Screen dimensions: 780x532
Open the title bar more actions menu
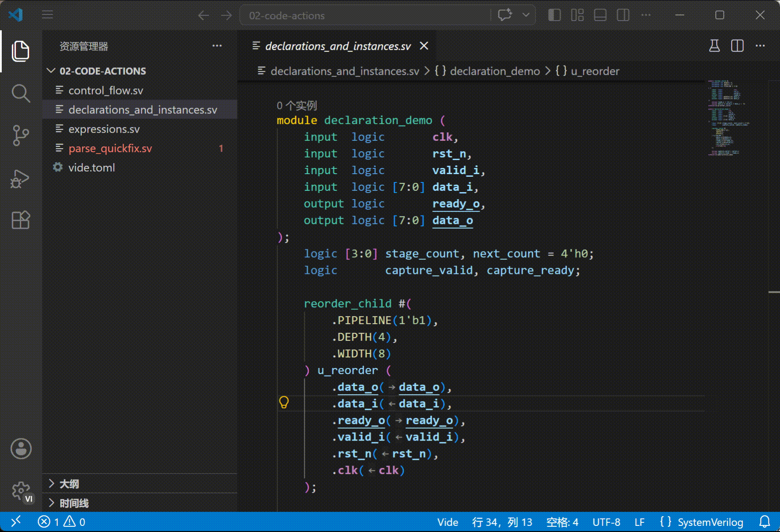point(646,15)
